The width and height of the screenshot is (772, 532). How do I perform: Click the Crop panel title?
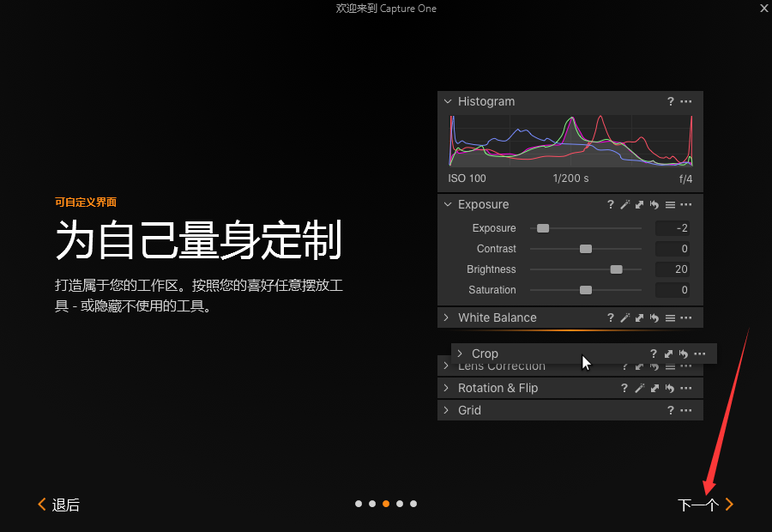485,354
